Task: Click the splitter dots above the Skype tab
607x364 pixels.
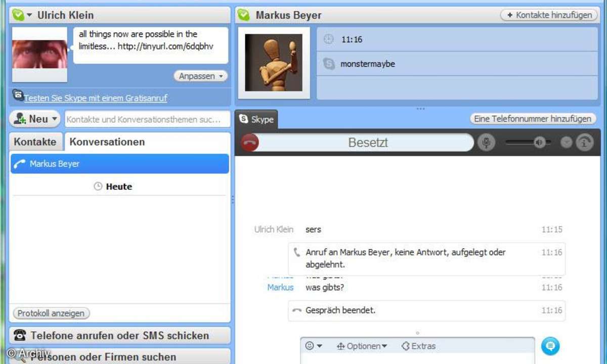Action: [x=420, y=108]
